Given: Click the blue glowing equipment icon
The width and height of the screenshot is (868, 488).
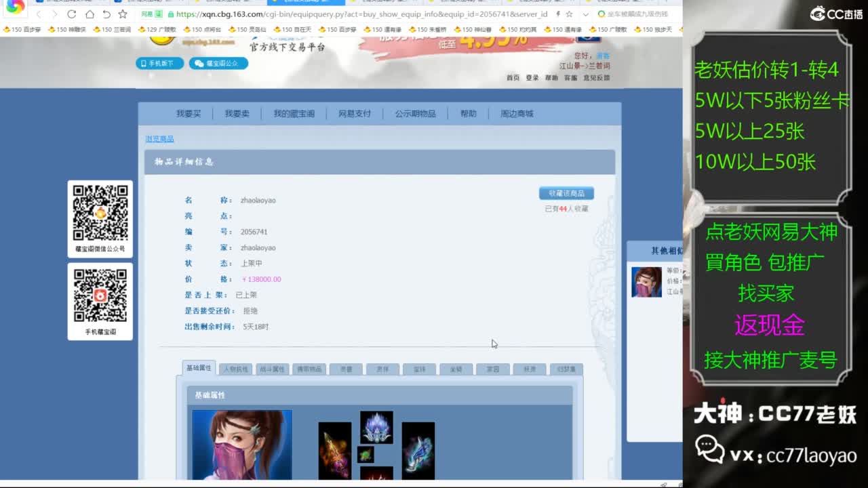Looking at the screenshot, I should pyautogui.click(x=418, y=451).
